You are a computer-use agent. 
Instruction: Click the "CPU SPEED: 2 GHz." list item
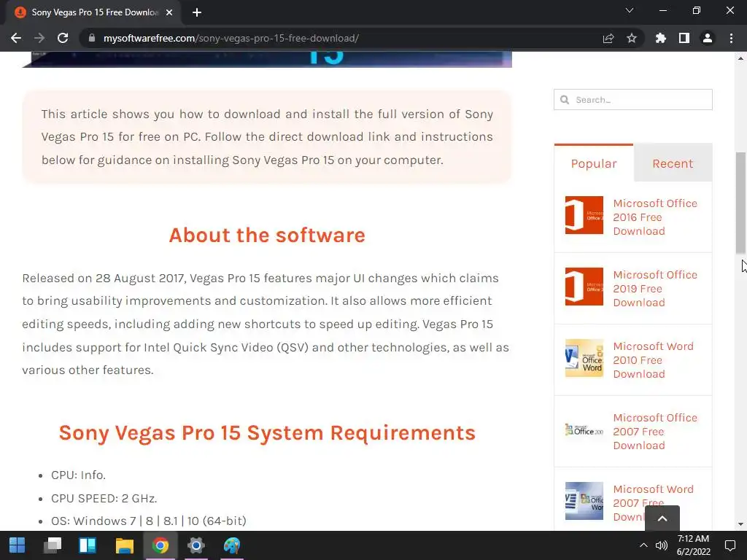(x=104, y=498)
